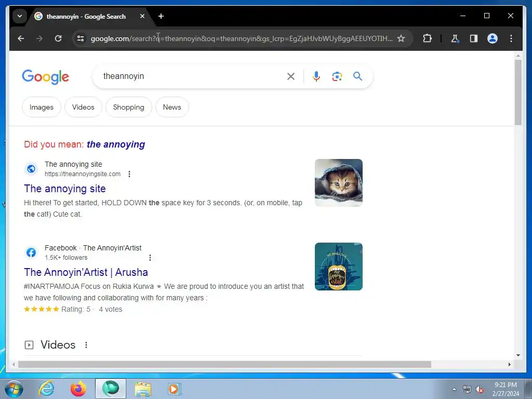Click the vertical scrollbar thumb
This screenshot has width=532, height=399.
[518, 92]
